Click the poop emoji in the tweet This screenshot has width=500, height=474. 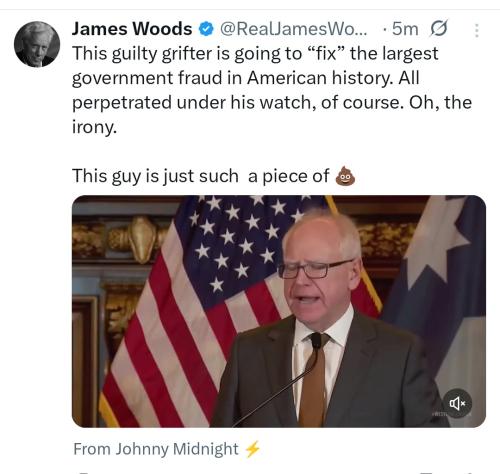[345, 176]
